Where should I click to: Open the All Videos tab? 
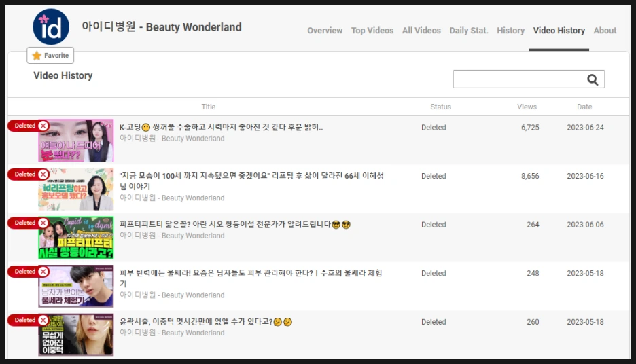click(x=421, y=31)
